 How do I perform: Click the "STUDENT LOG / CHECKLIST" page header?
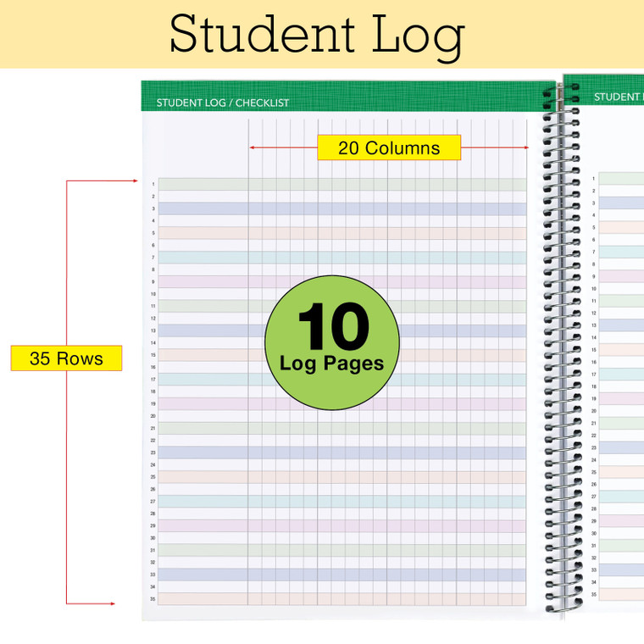[x=223, y=103]
